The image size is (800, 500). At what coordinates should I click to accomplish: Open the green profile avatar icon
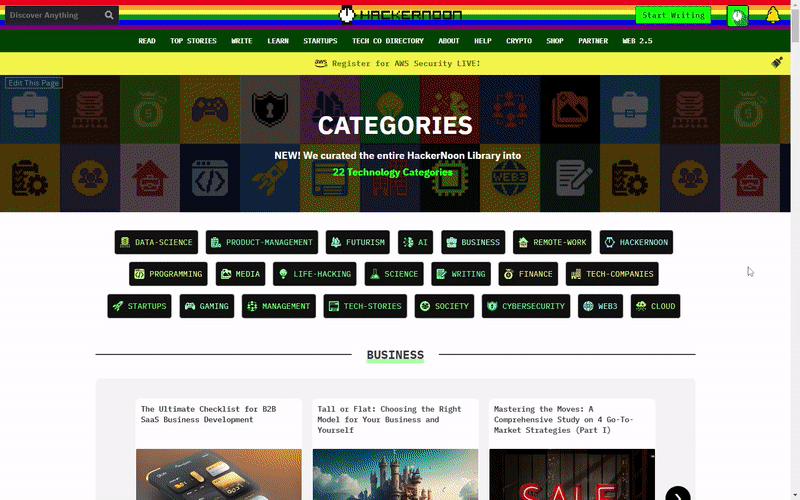(737, 16)
